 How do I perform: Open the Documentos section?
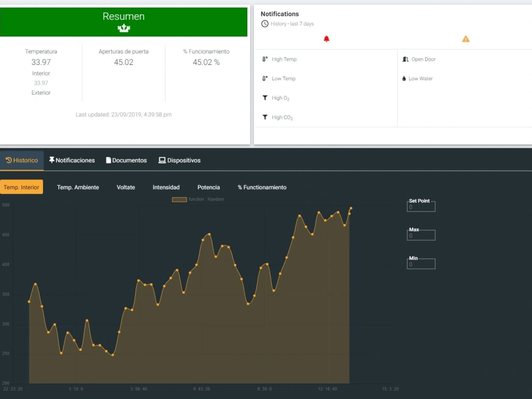click(126, 160)
